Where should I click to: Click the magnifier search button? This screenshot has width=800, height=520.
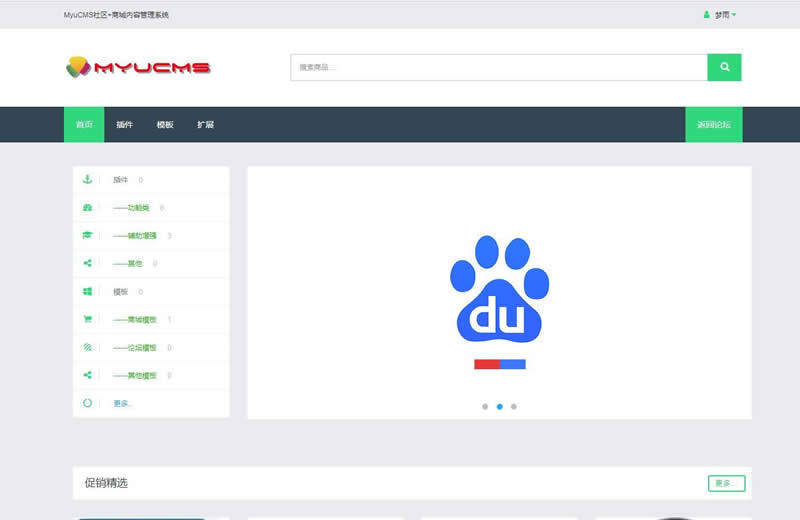point(724,67)
